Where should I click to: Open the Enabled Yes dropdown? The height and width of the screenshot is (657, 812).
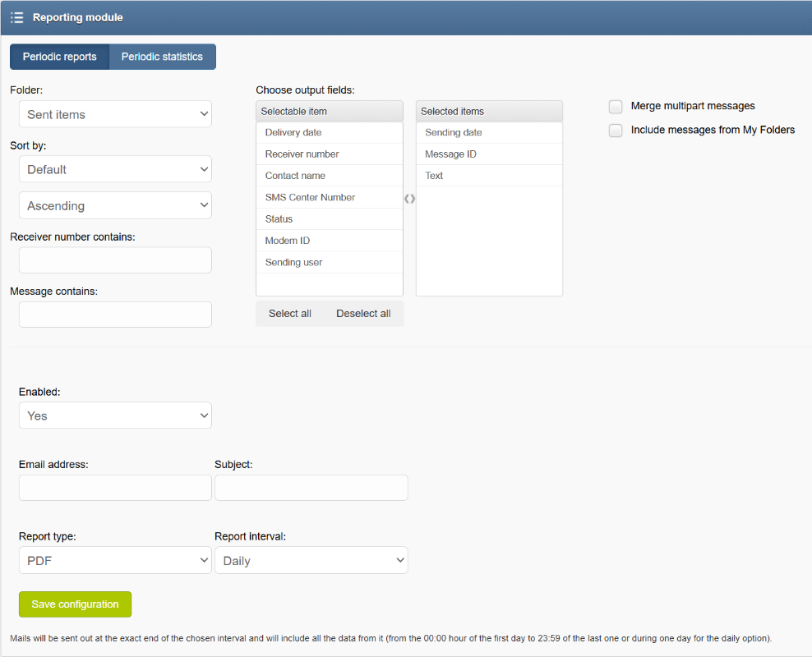(116, 416)
